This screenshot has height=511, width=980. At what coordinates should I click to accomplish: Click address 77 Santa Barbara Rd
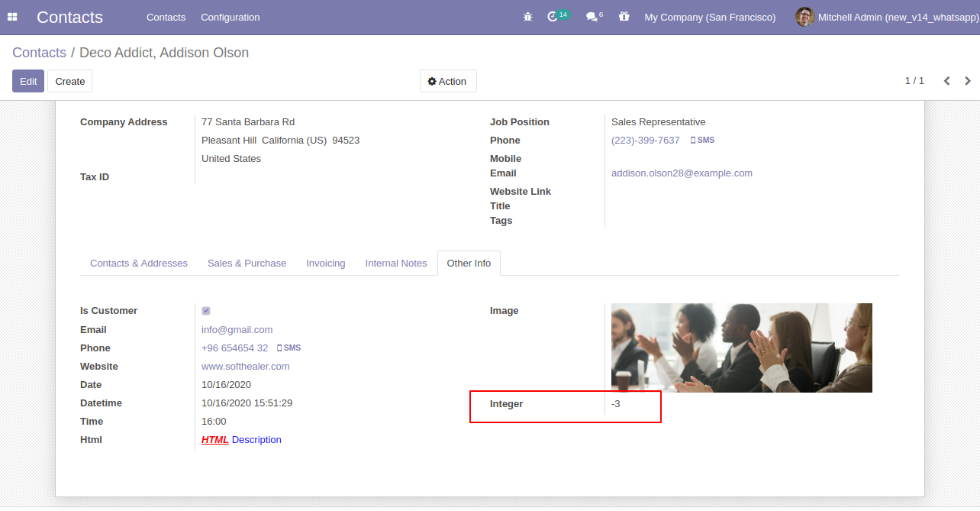click(248, 122)
